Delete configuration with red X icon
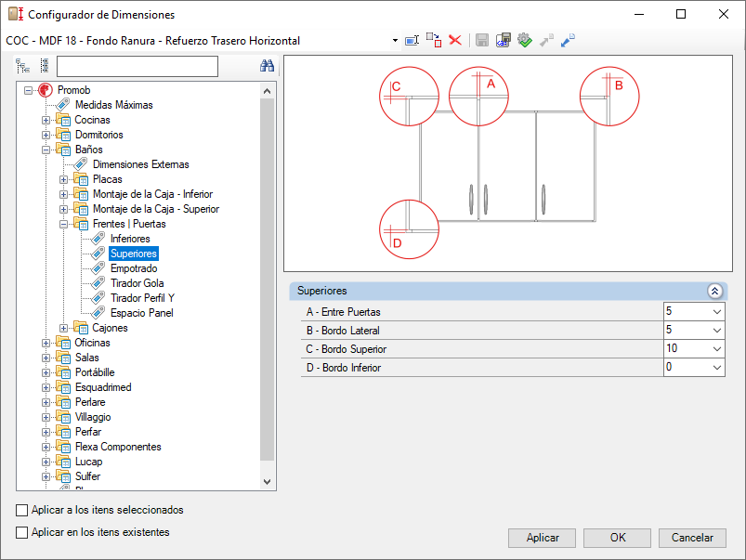This screenshot has width=746, height=560. tap(455, 41)
